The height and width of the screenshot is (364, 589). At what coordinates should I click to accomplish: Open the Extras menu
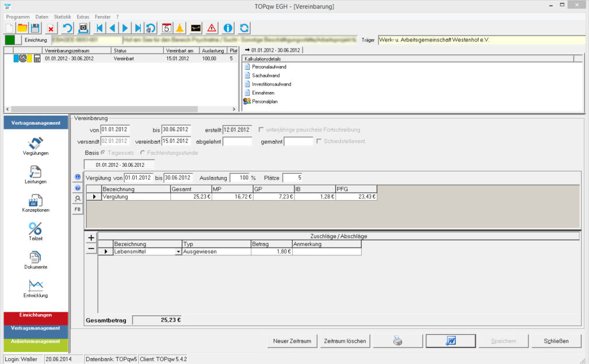[x=83, y=17]
